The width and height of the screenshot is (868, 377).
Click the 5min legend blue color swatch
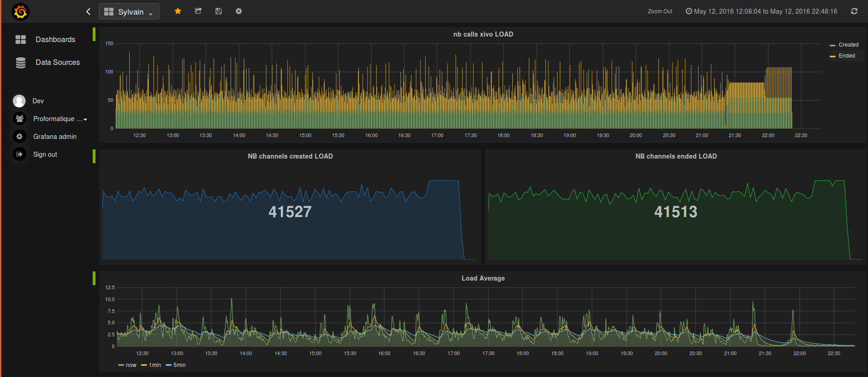pos(168,365)
